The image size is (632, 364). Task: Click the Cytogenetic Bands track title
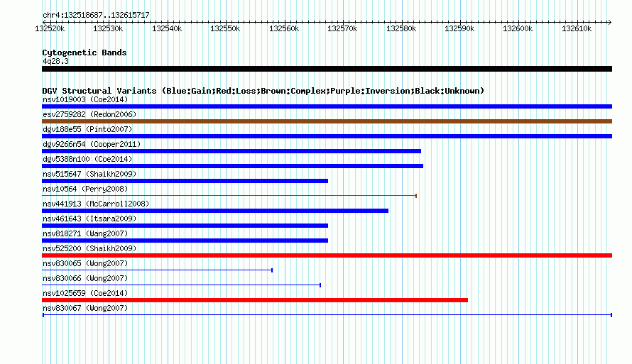[85, 53]
